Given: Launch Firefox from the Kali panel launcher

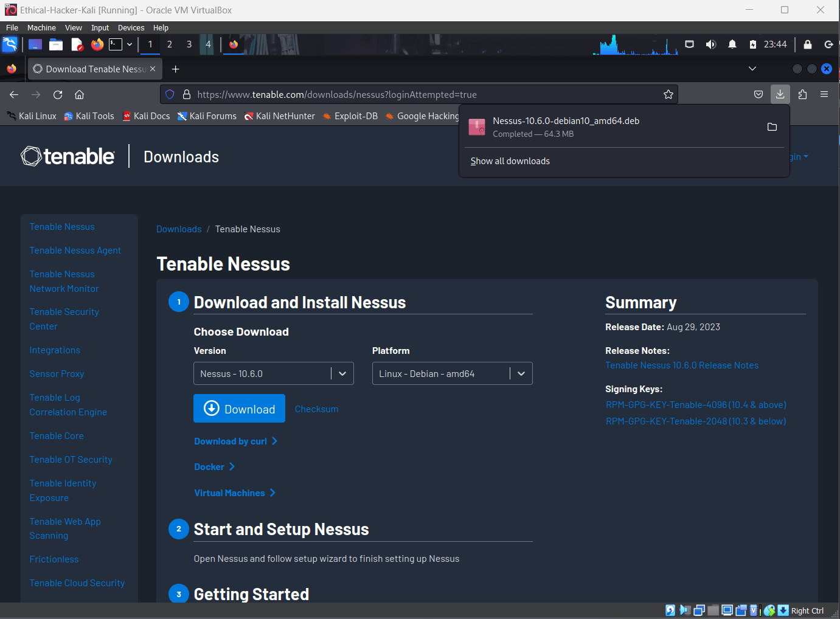Looking at the screenshot, I should click(97, 44).
